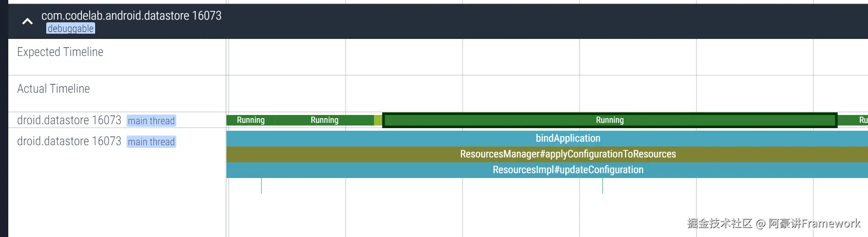The image size is (868, 237).
Task: Select the bindApplication slice
Action: point(568,139)
